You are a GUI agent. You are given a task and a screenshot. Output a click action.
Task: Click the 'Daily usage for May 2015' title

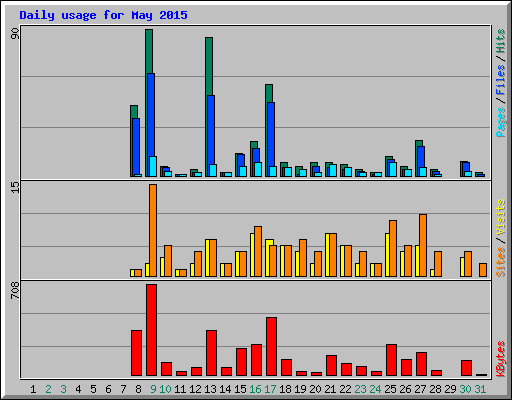click(103, 15)
